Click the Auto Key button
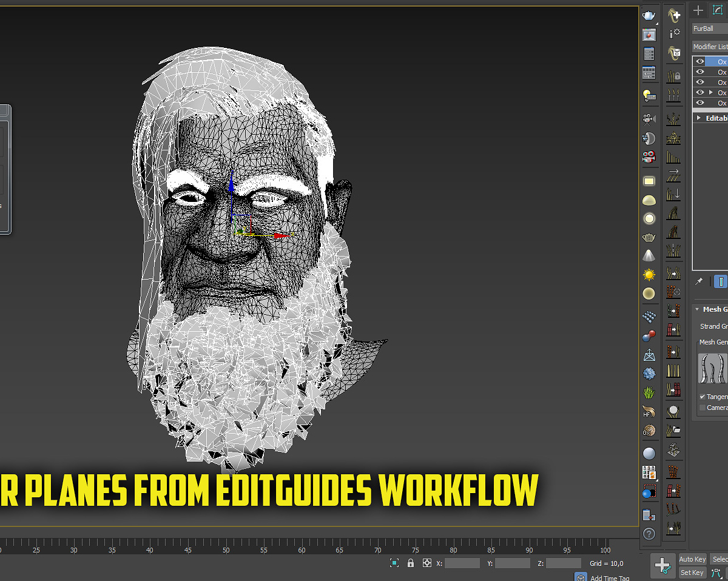 tap(692, 559)
